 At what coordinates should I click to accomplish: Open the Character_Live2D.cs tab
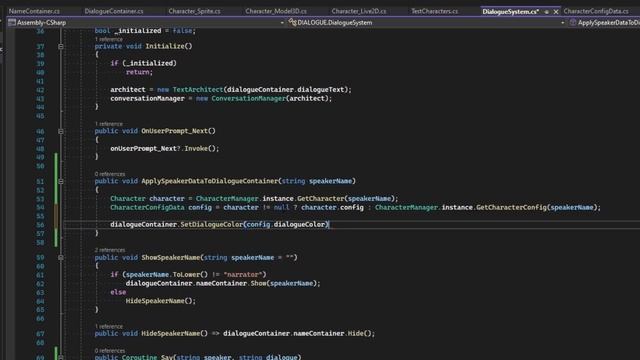tap(359, 11)
